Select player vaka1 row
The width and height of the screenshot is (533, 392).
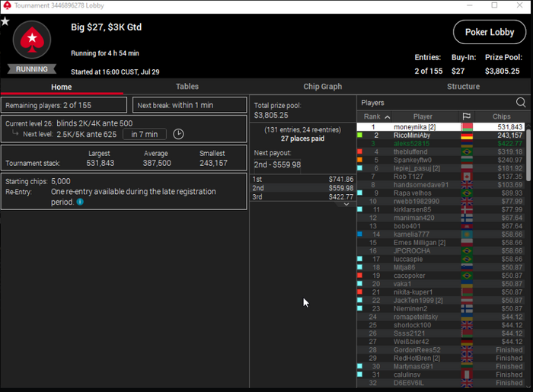pos(441,284)
